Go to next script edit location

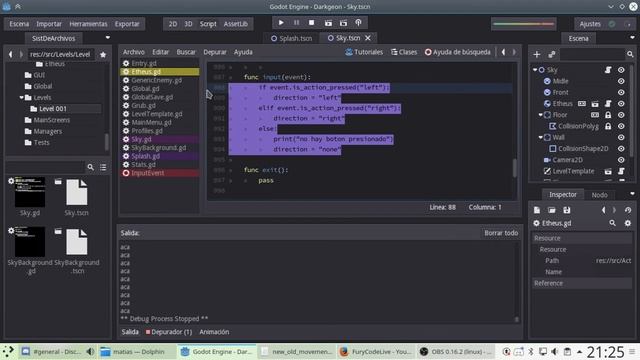pyautogui.click(x=514, y=52)
